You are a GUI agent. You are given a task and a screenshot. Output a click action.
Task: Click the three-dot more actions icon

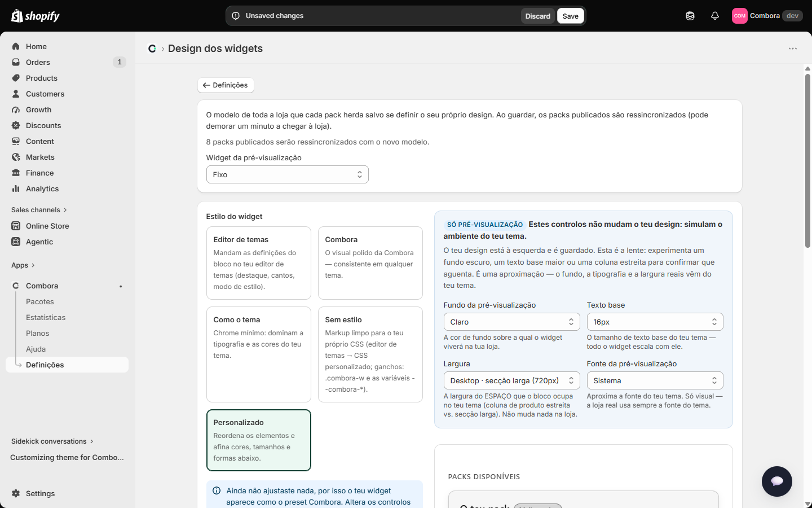tap(793, 49)
